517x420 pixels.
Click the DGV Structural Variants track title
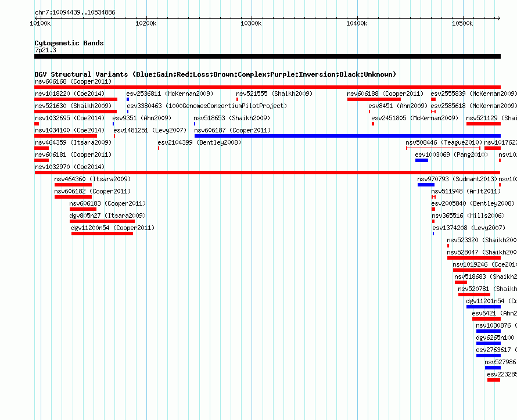pos(216,74)
